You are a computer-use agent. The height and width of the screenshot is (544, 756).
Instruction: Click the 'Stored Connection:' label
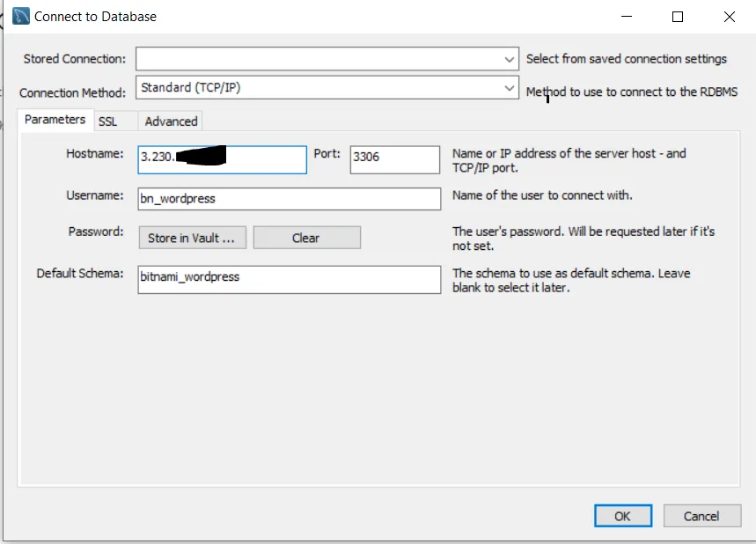pos(75,59)
